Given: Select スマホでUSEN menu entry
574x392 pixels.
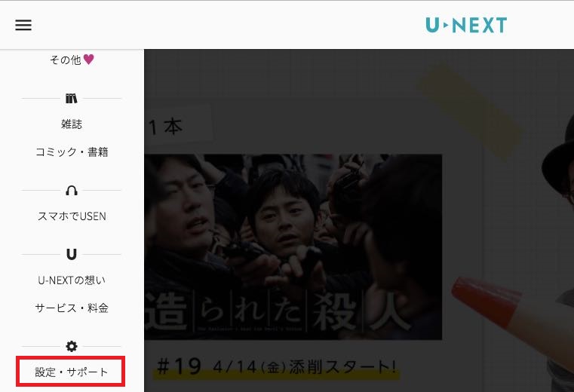Looking at the screenshot, I should 72,216.
